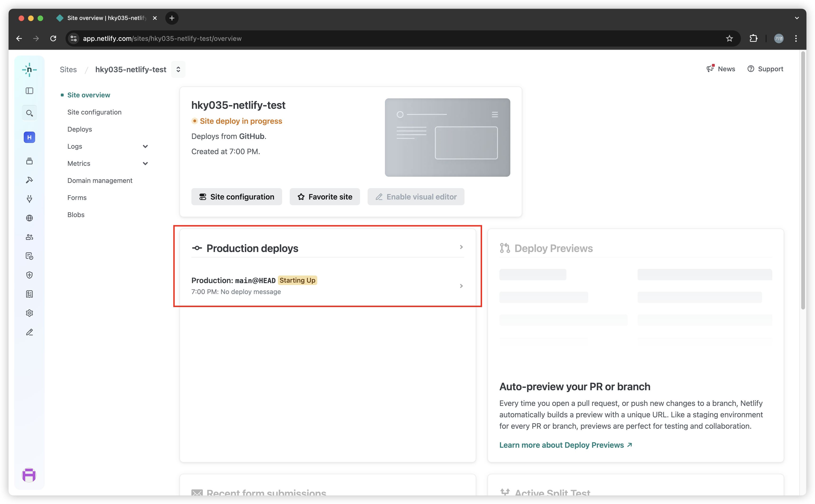The width and height of the screenshot is (815, 504).
Task: Expand the Logs submenu chevron
Action: [145, 146]
